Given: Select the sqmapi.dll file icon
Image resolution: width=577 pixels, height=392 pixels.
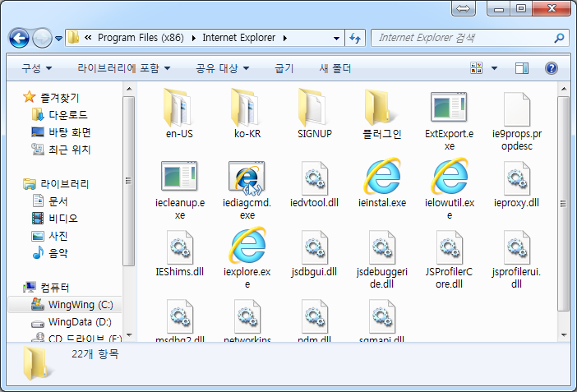Looking at the screenshot, I should coord(382,316).
